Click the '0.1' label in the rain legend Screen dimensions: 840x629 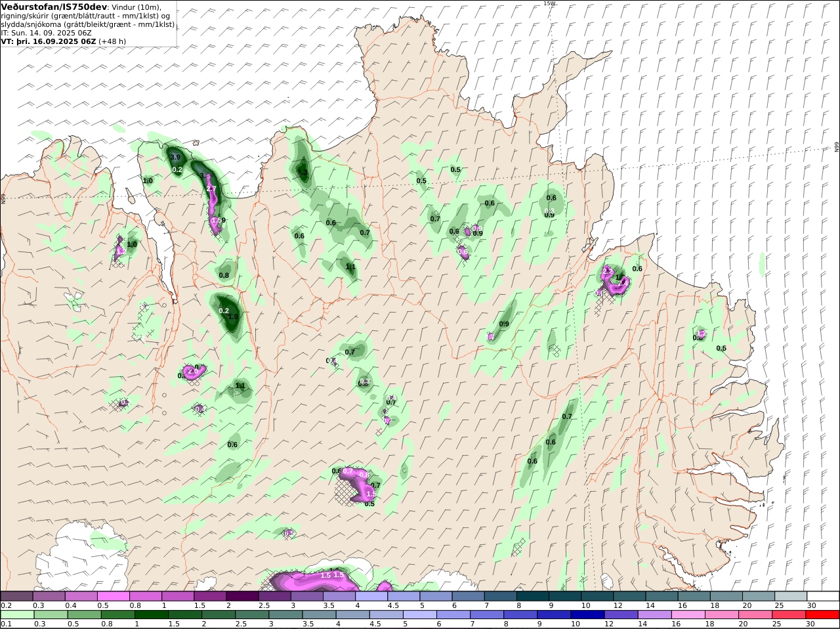(x=5, y=624)
